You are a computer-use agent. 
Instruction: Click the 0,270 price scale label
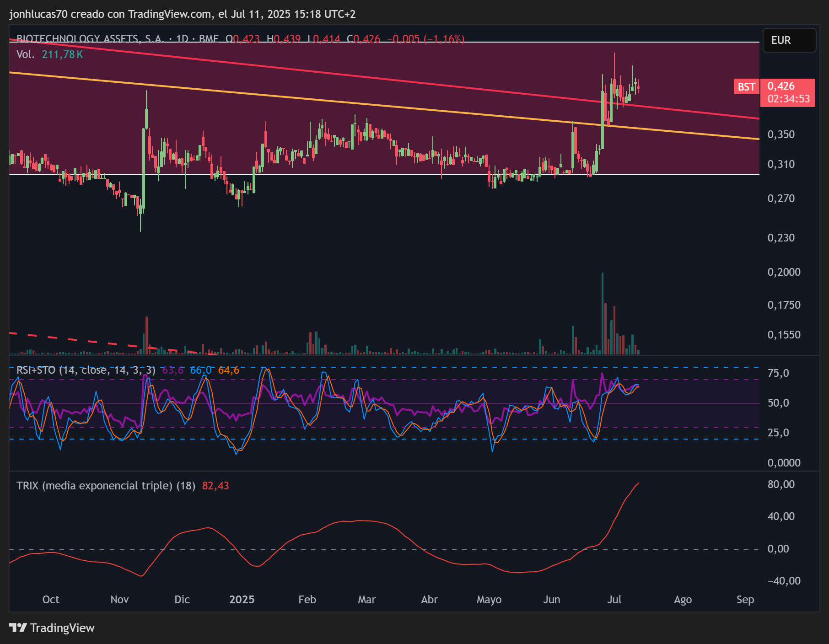tap(781, 199)
